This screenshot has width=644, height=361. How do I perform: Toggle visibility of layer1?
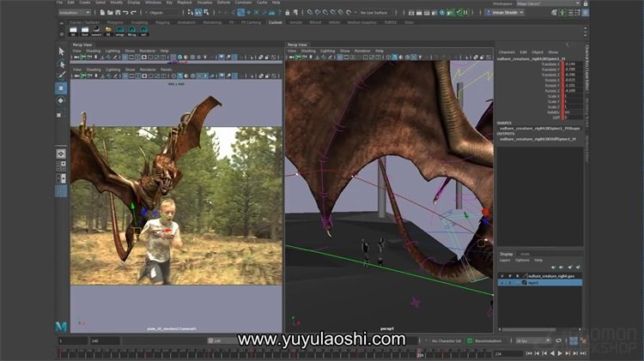502,283
